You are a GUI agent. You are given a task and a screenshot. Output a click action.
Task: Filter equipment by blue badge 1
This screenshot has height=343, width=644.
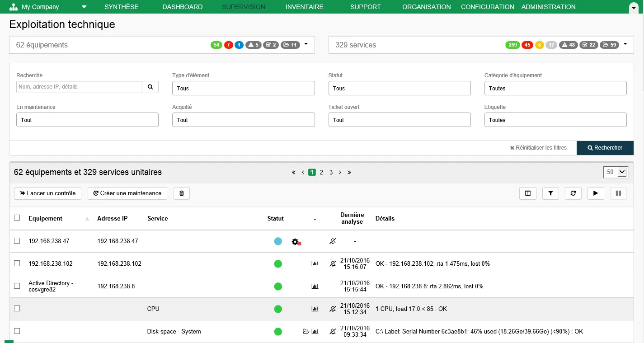point(239,45)
